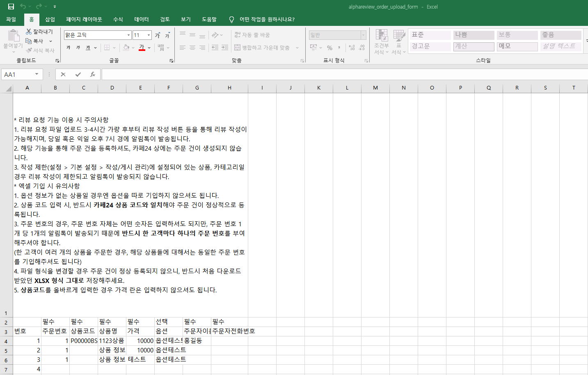The height and width of the screenshot is (375, 588).
Task: Click the align right icon
Action: (202, 48)
